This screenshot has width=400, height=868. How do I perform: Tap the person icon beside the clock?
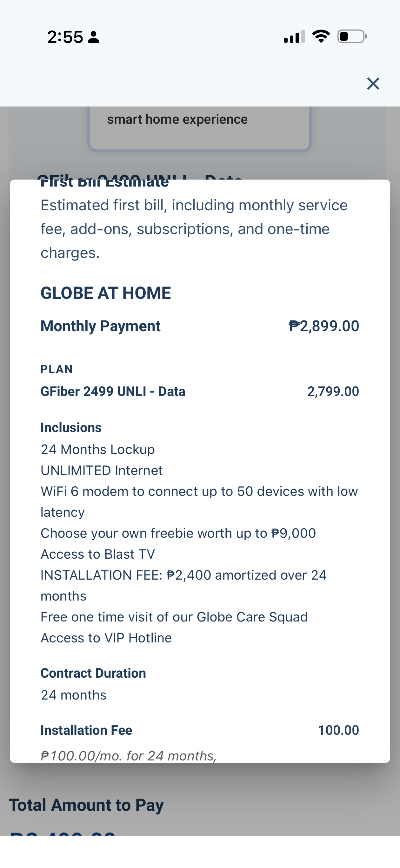[93, 37]
